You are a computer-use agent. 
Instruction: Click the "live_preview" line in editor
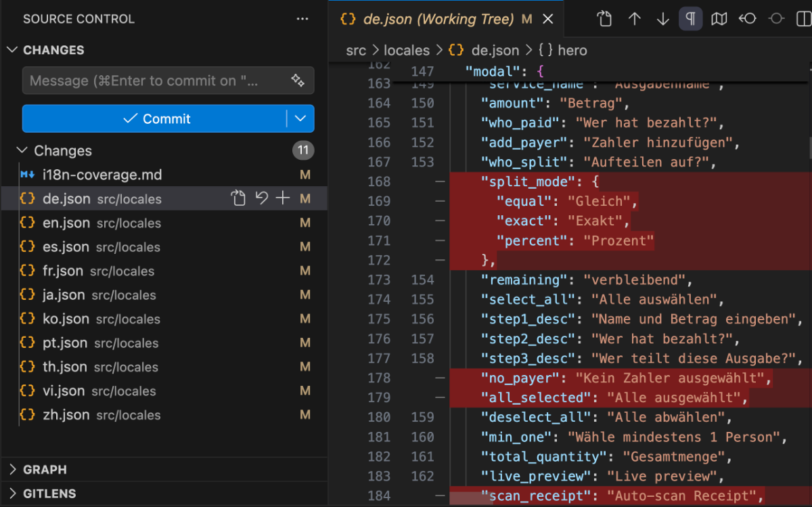631,476
